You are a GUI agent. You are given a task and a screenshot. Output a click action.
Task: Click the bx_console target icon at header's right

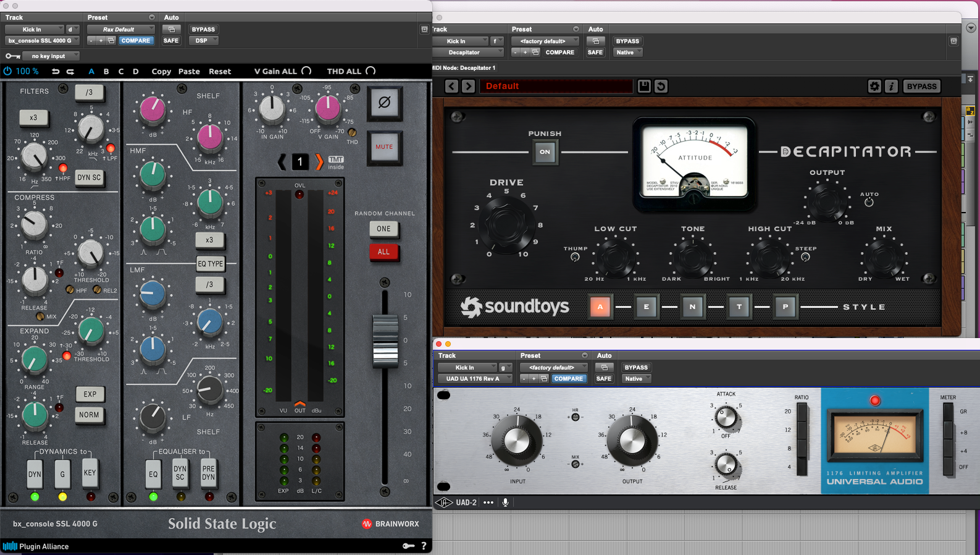click(424, 29)
